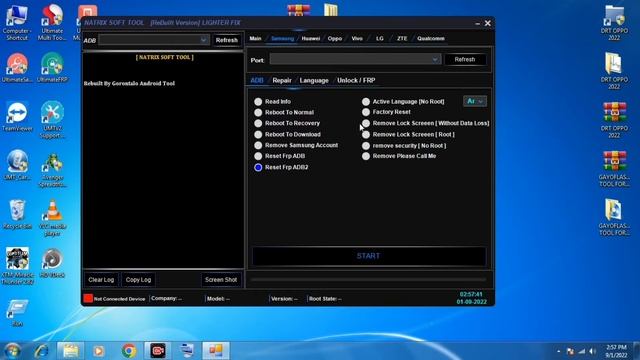The image size is (640, 360).
Task: Open Avenger Spreadtrum desktop shortcut
Action: (x=52, y=169)
